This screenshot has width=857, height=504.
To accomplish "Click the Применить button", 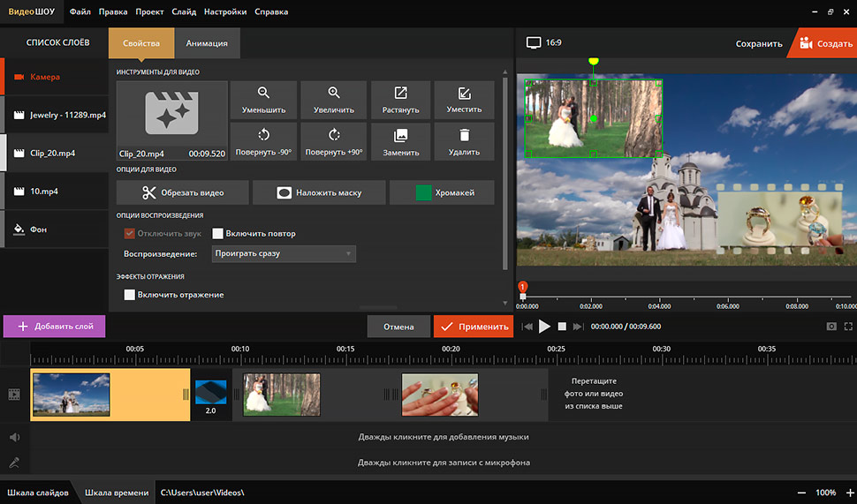I will click(474, 327).
